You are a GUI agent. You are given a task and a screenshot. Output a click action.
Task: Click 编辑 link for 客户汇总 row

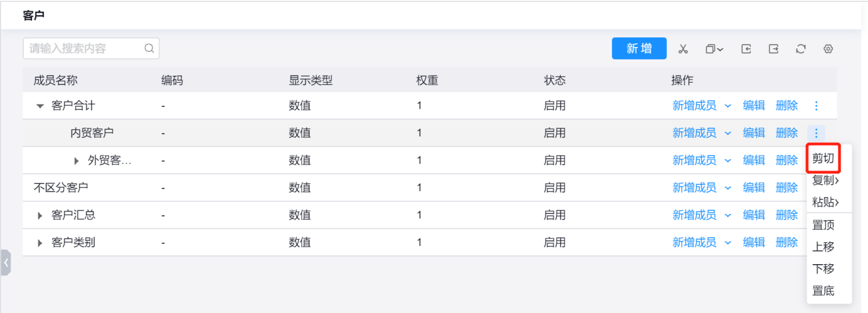tap(754, 215)
